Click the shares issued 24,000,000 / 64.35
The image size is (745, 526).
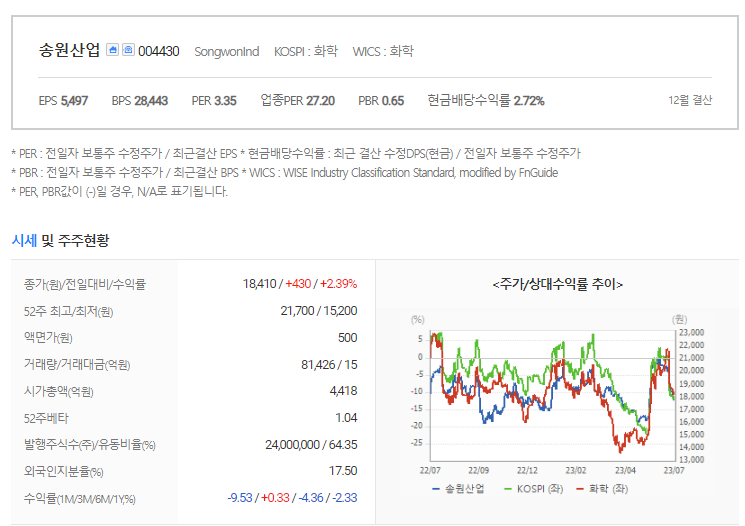click(311, 445)
